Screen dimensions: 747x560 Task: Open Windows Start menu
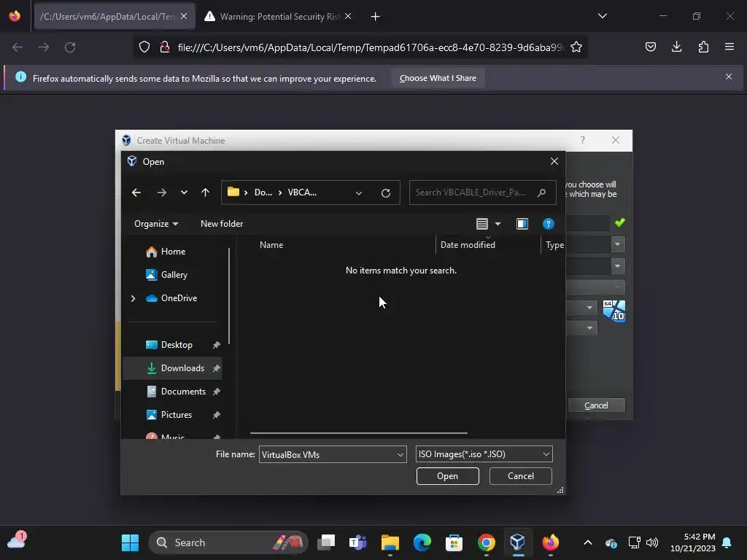(130, 542)
